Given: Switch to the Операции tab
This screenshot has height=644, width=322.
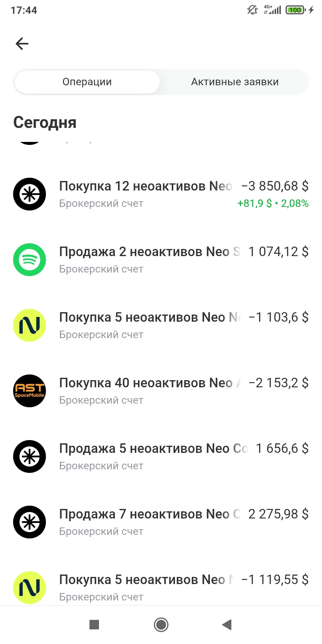Looking at the screenshot, I should (87, 82).
